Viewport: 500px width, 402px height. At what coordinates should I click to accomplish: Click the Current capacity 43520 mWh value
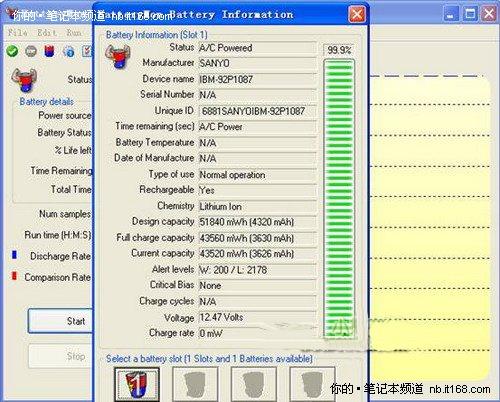257,254
